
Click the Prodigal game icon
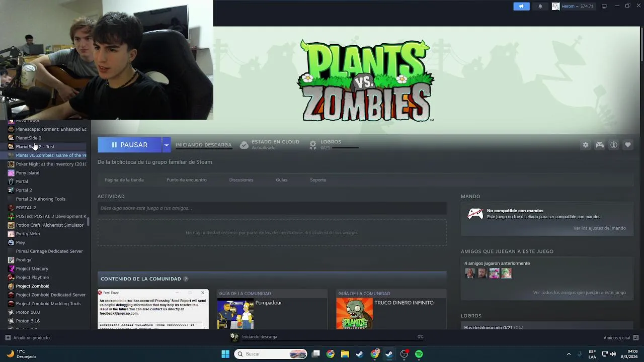(11, 260)
